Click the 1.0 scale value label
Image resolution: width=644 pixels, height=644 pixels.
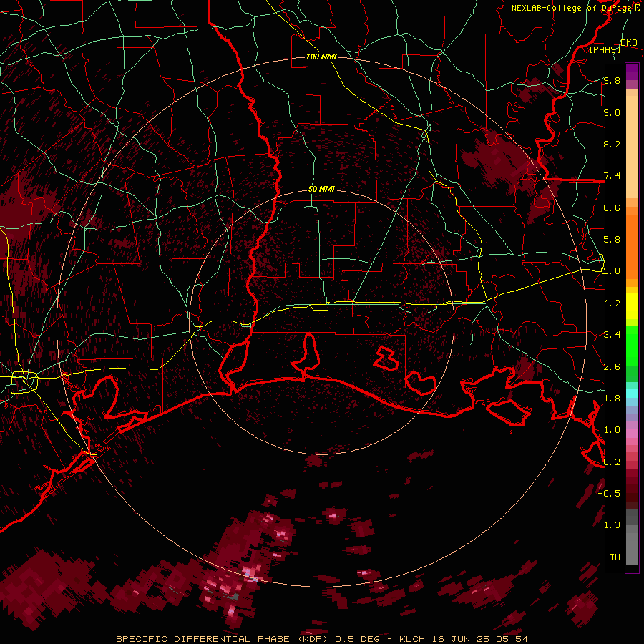click(612, 430)
